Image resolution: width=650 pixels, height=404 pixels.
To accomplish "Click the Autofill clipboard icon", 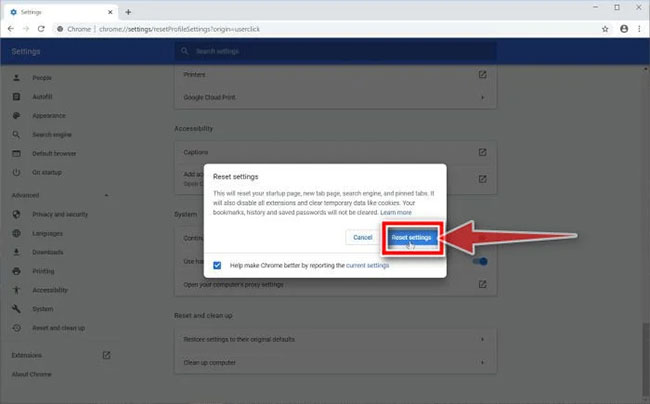I will 16,97.
